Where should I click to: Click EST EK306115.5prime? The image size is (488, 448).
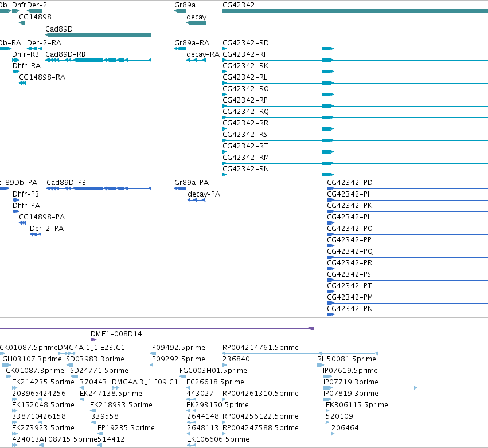coord(357,405)
